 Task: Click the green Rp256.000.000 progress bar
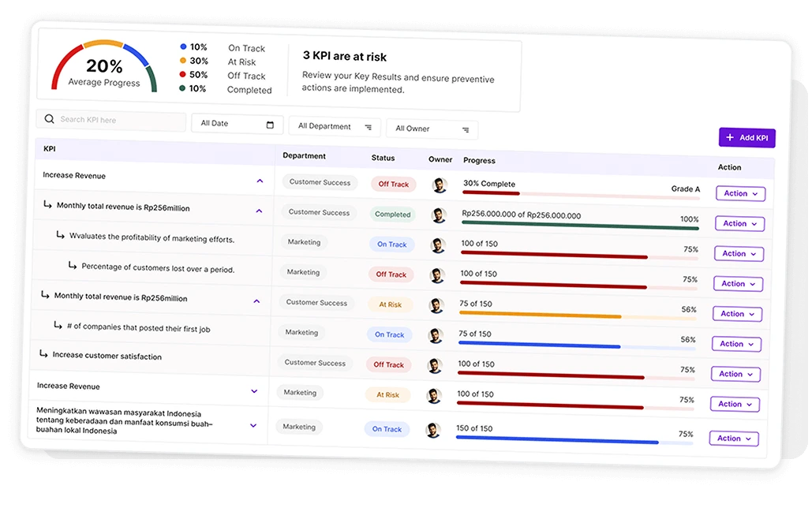pos(579,227)
